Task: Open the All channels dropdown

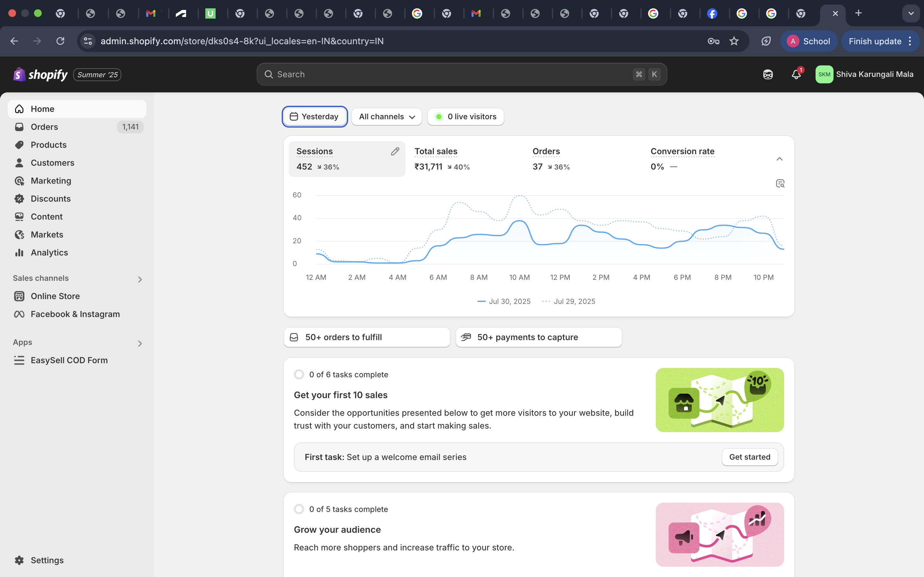Action: (386, 116)
